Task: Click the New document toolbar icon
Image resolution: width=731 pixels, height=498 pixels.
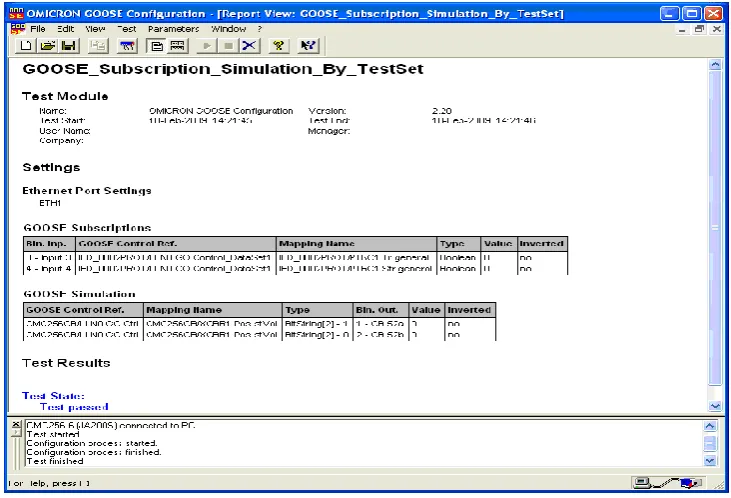Action: 26,45
